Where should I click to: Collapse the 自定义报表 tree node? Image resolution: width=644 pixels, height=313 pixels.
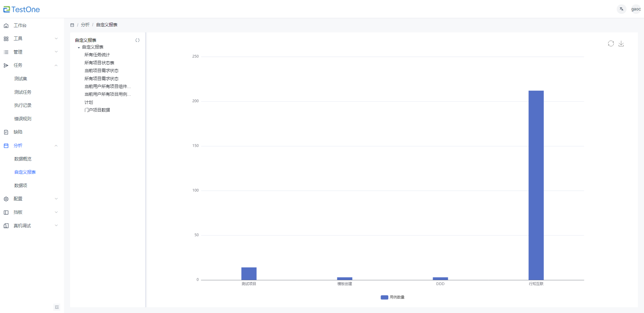(79, 48)
